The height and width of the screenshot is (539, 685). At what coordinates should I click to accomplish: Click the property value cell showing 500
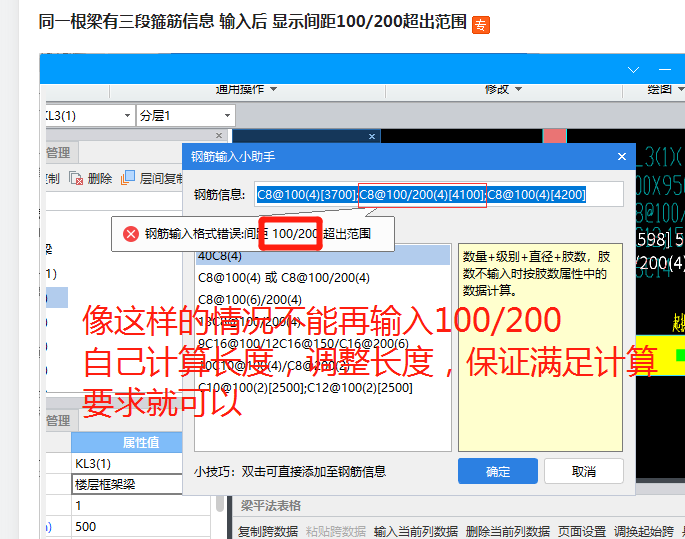coord(141,526)
